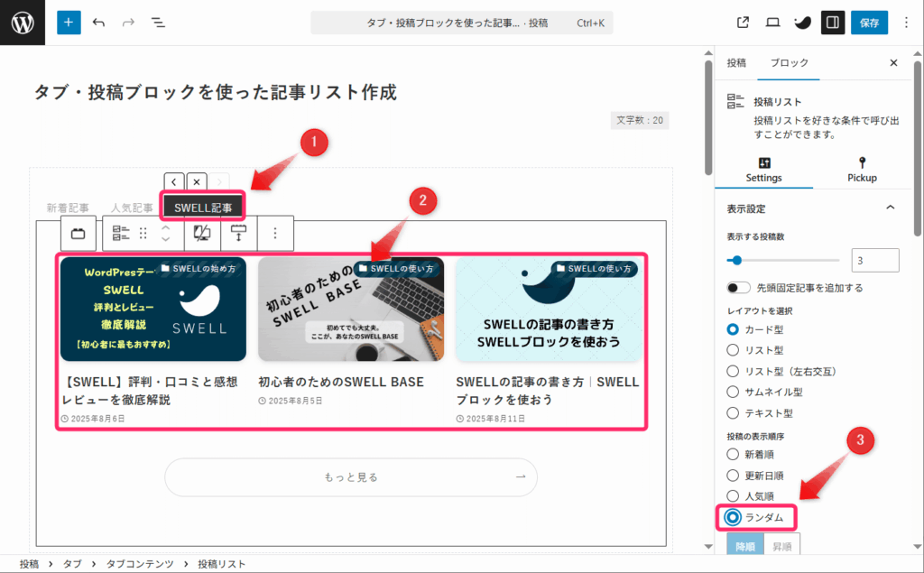
Task: Grab the block drag handle
Action: [143, 234]
